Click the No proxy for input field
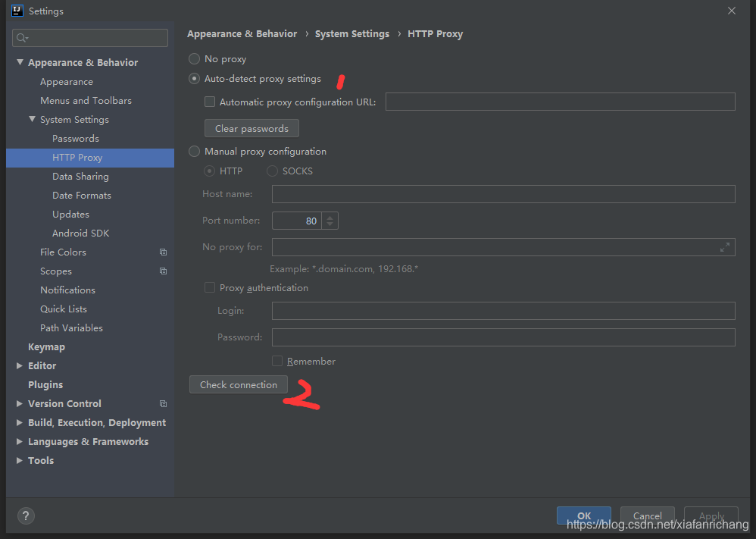 503,247
